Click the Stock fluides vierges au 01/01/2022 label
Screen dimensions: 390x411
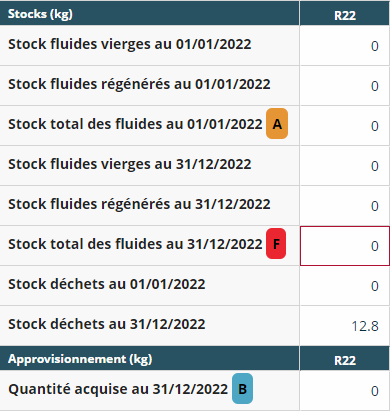coord(130,44)
